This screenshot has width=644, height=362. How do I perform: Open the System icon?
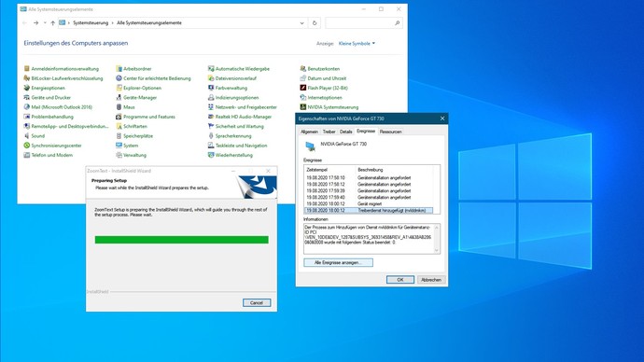pos(119,146)
